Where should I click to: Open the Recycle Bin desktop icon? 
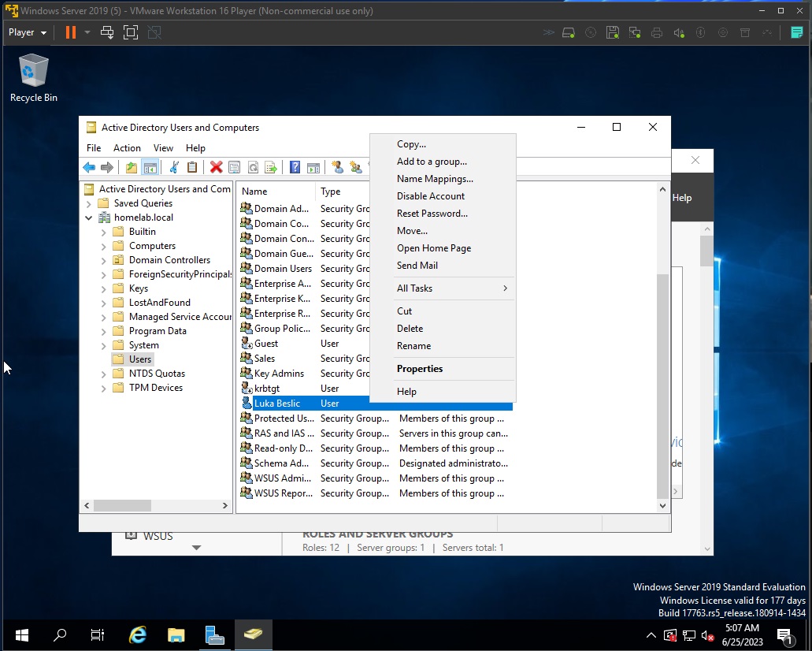click(34, 78)
